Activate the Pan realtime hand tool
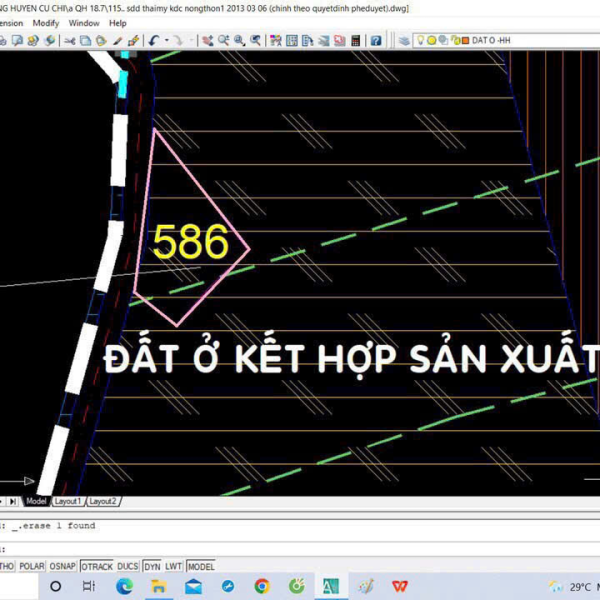 (x=208, y=40)
